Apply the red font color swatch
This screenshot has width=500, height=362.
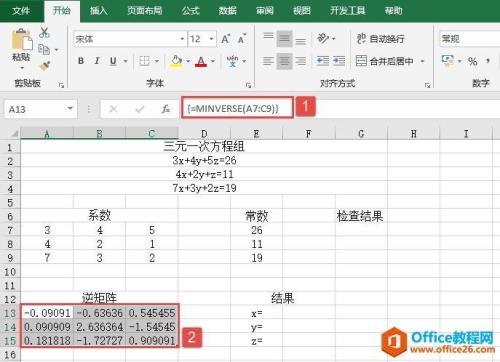[x=201, y=61]
